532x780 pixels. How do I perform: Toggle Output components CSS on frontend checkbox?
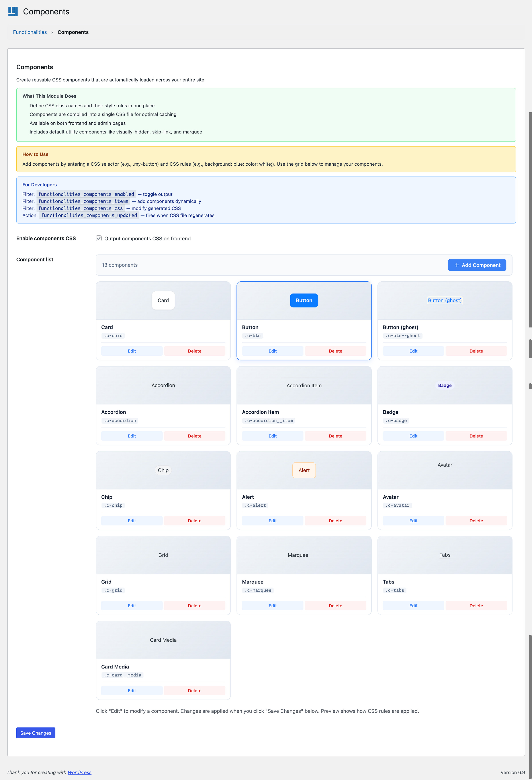(99, 238)
